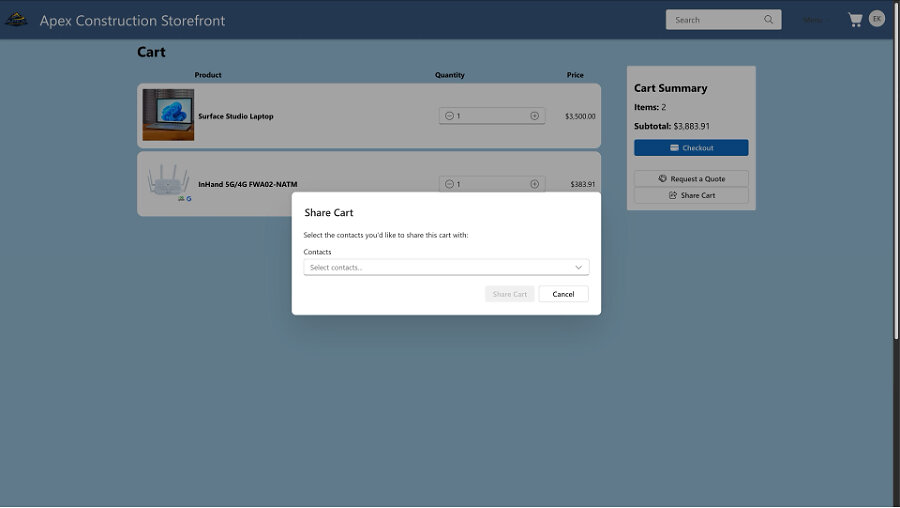Viewport: 900px width, 508px height.
Task: Increase Surface Studio Laptop quantity
Action: [x=534, y=116]
